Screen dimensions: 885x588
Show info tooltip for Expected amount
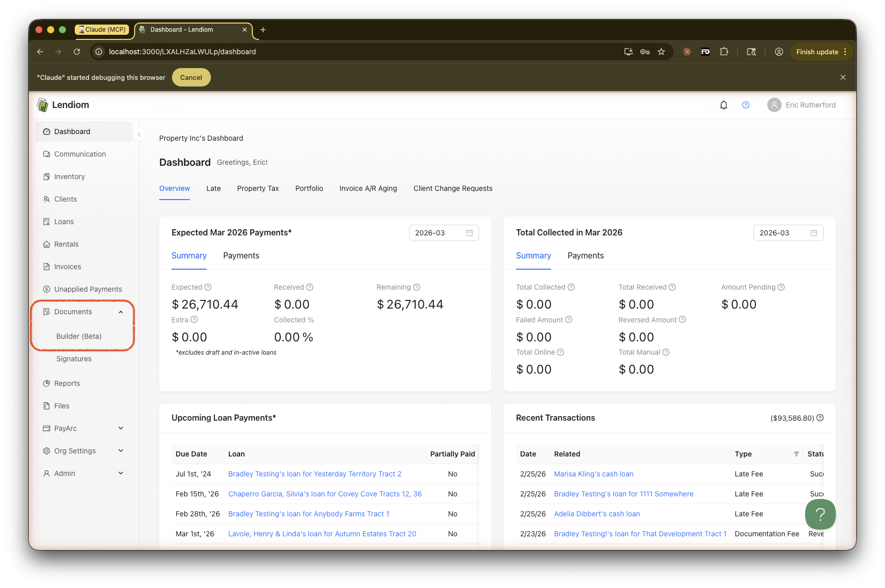208,287
